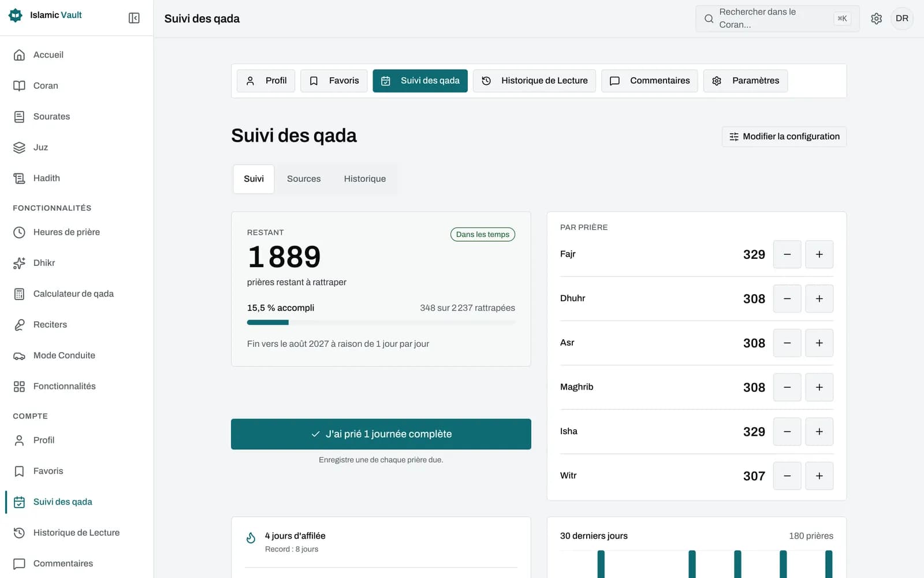The height and width of the screenshot is (578, 924).
Task: Open Reciters in the sidebar
Action: (x=77, y=325)
